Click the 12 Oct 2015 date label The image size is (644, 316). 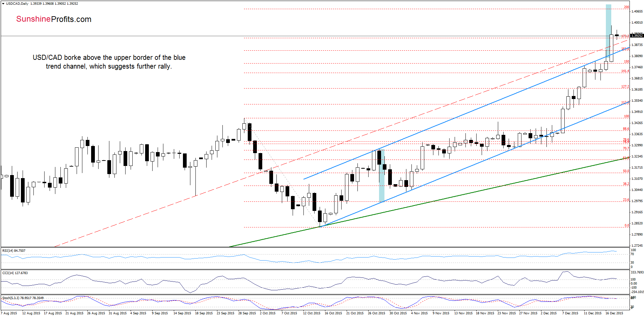pos(312,313)
